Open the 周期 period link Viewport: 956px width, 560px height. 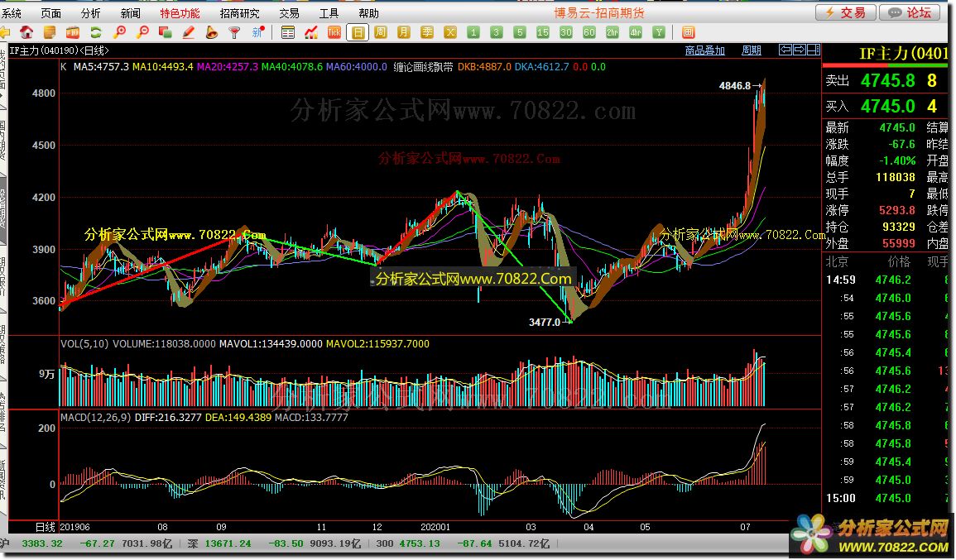click(x=752, y=50)
